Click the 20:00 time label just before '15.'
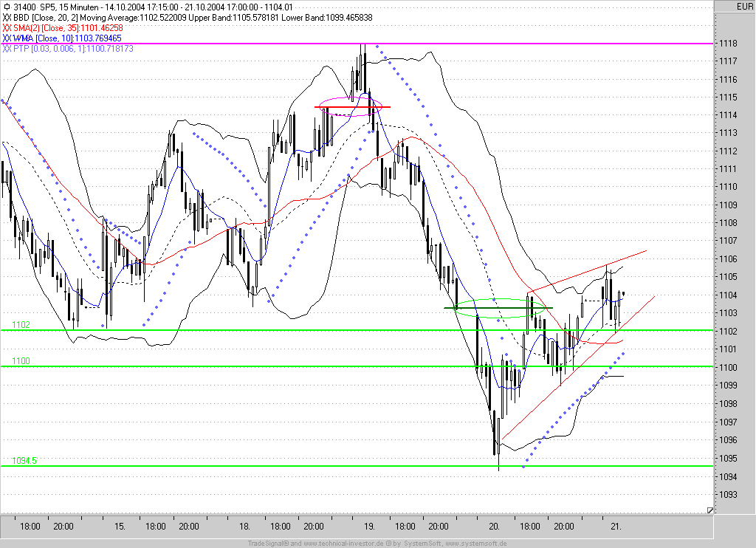Screen dimensions: 756x548 [63, 527]
